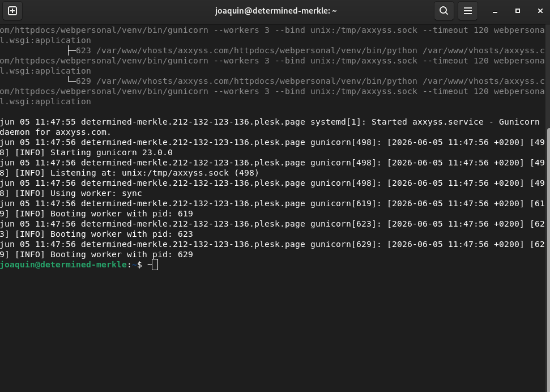Click 'gunicorn[629]:' in log line
550x392 pixels.
click(x=346, y=244)
